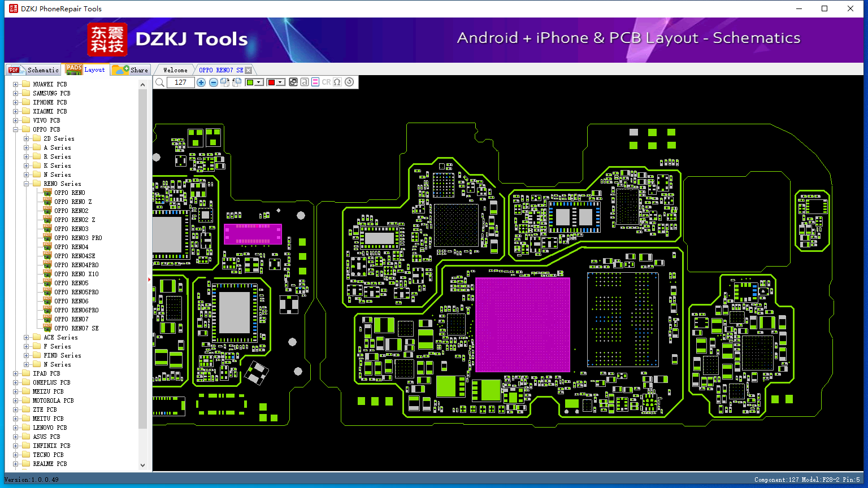The height and width of the screenshot is (488, 868).
Task: Rotate the board counter-clockwise using the toolbar icon
Action: [237, 82]
